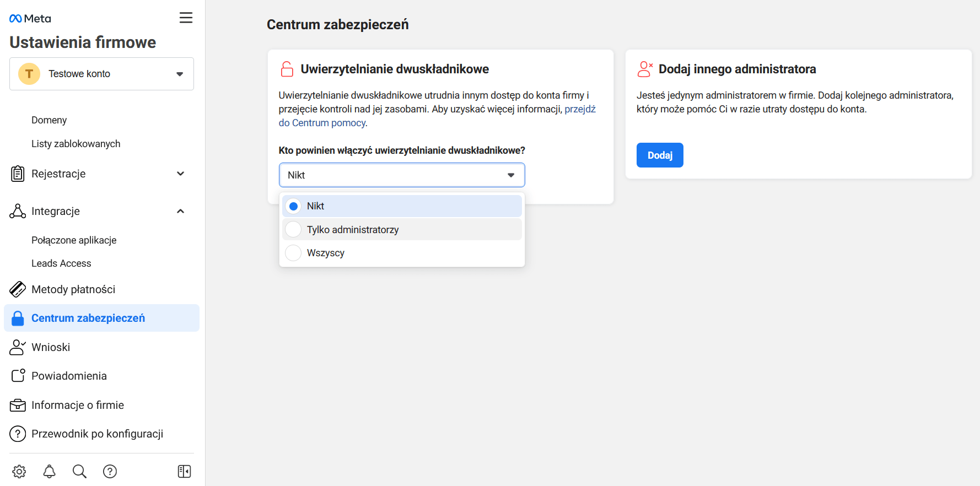Open notifications bell icon at sidebar bottom
The image size is (980, 486).
point(50,472)
